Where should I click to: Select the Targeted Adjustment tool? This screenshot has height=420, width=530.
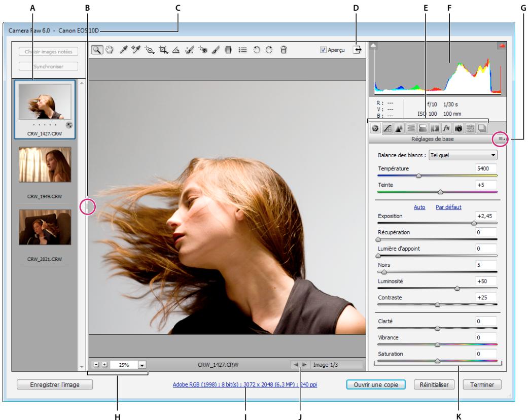click(150, 50)
